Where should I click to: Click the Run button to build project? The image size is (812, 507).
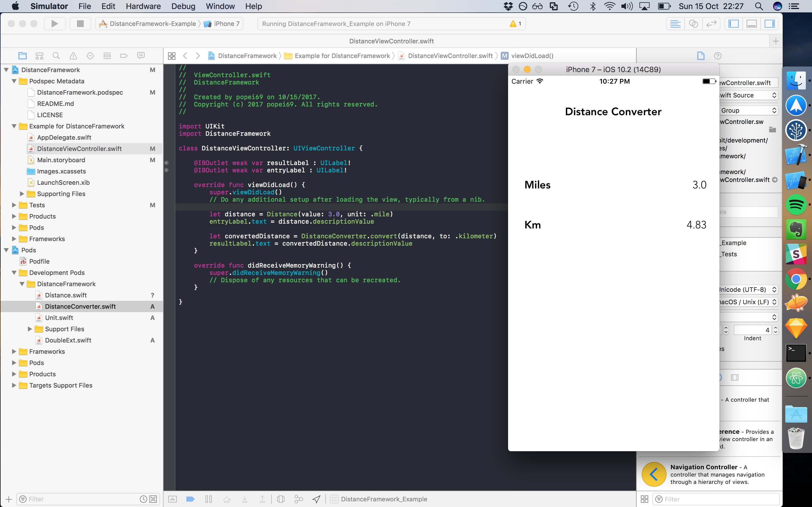pyautogui.click(x=53, y=23)
